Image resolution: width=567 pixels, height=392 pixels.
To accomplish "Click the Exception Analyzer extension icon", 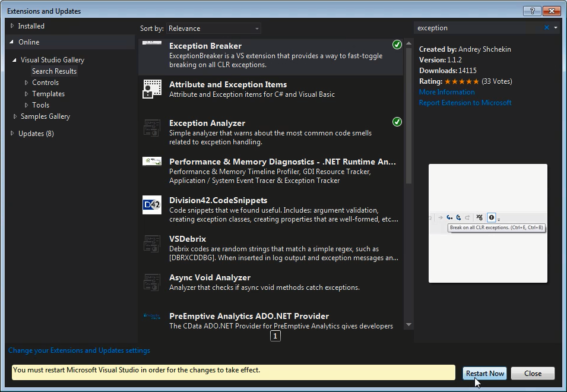I will pos(152,128).
